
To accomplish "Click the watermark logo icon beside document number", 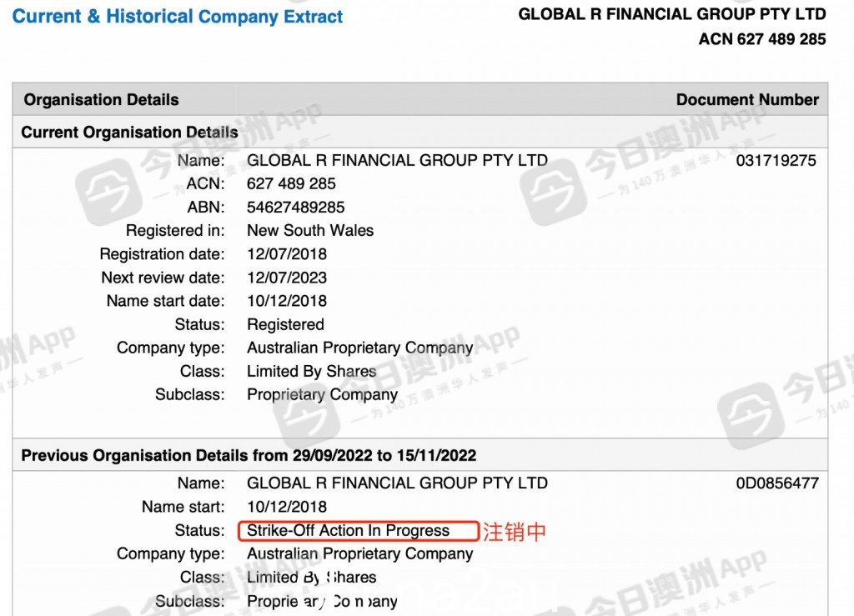I will pos(553,192).
